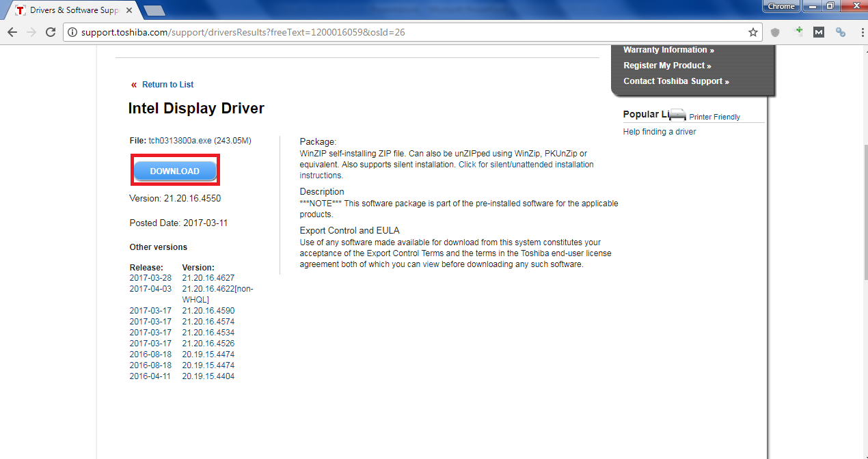Viewport: 868px width, 459px height.
Task: Click the Return to List link
Action: pyautogui.click(x=167, y=85)
